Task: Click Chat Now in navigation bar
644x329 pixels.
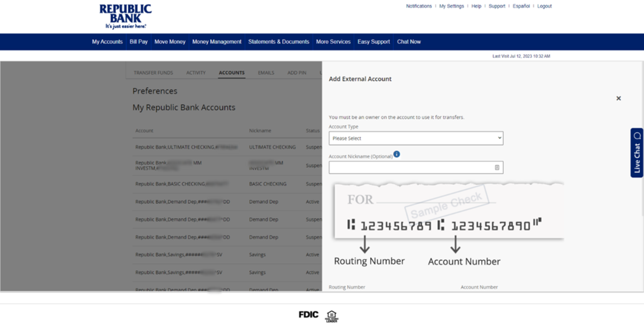Action: (409, 42)
